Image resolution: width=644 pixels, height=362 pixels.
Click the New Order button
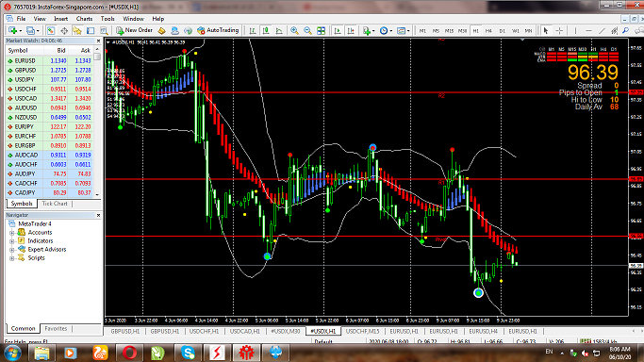(x=134, y=30)
